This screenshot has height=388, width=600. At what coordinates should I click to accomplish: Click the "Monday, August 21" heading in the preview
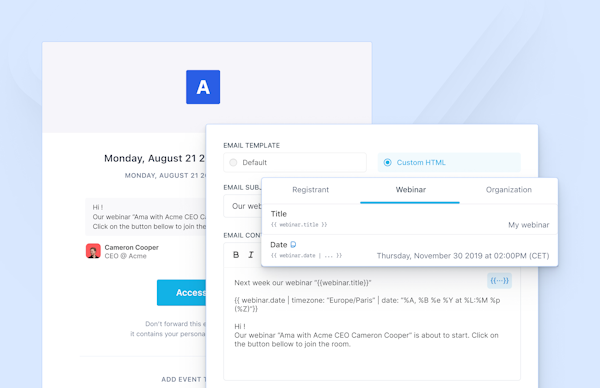[x=155, y=158]
